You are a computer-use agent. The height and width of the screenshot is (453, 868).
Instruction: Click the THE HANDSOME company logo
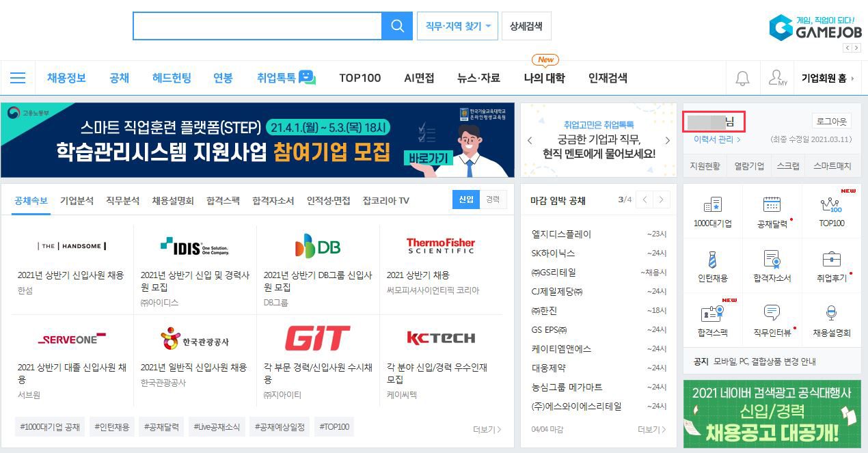pos(72,246)
